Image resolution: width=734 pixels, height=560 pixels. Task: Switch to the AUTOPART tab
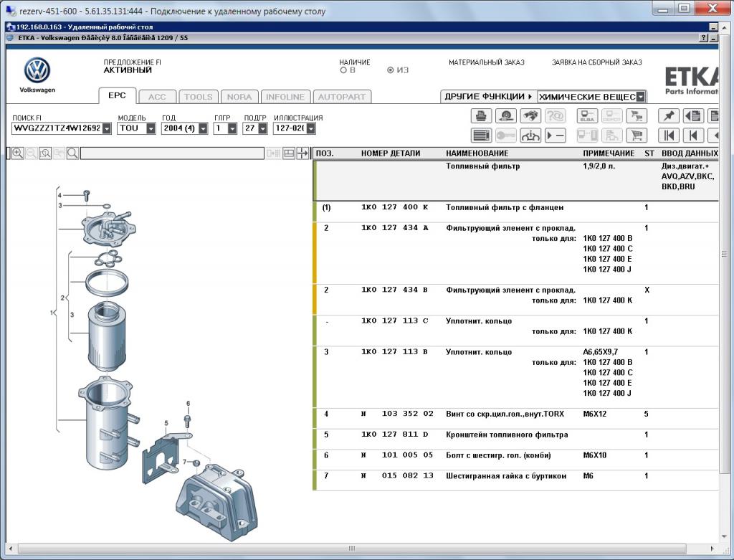tap(342, 97)
